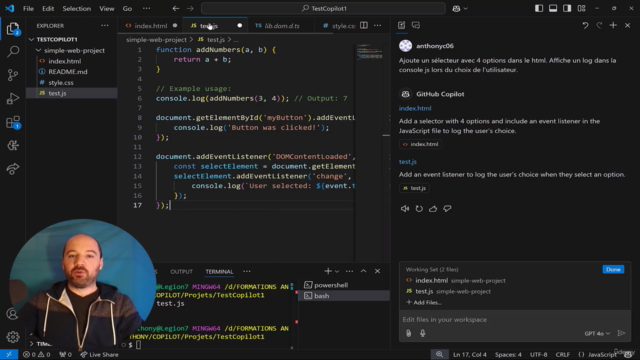The image size is (640, 360).
Task: Open the Copilot title bar dropdown arrow
Action: [x=466, y=9]
